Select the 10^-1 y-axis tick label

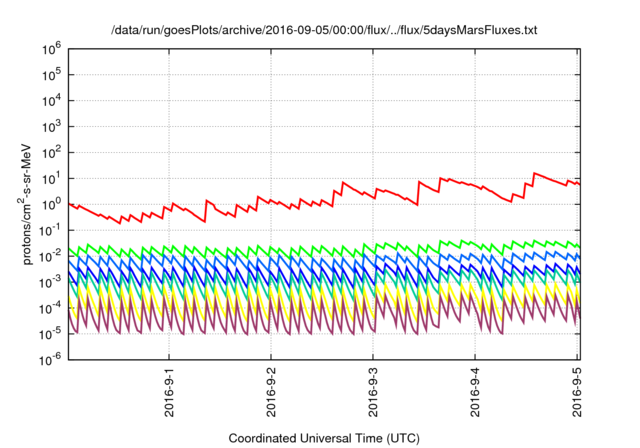pos(51,231)
